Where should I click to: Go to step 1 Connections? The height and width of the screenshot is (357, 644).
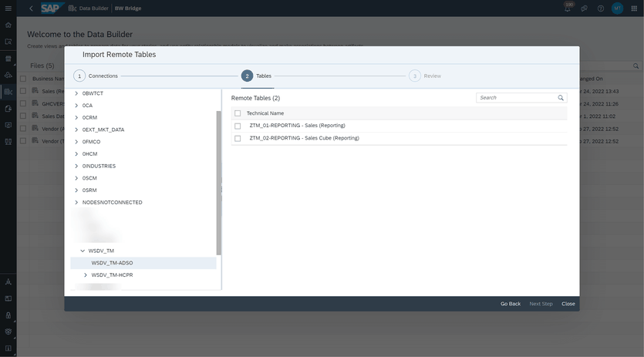tap(96, 76)
